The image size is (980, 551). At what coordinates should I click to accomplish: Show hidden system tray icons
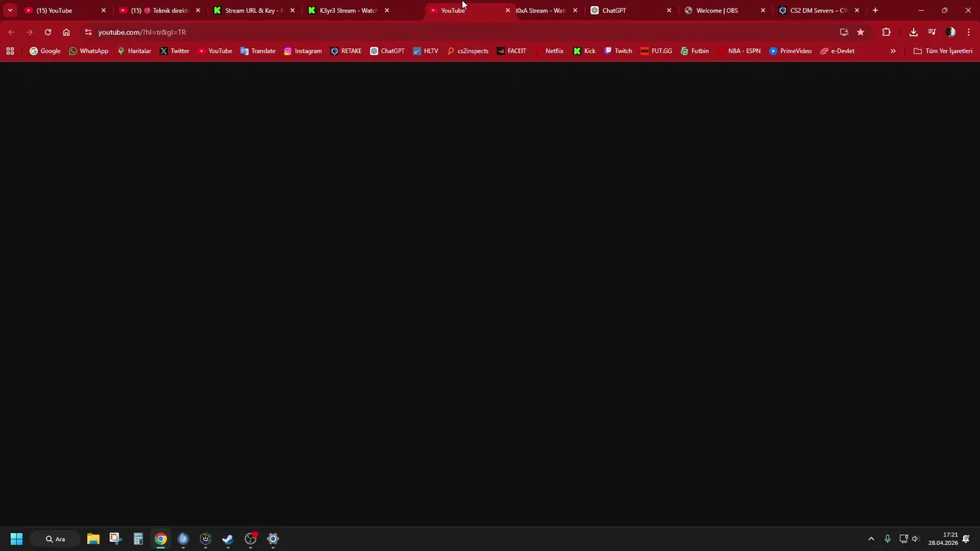[871, 539]
